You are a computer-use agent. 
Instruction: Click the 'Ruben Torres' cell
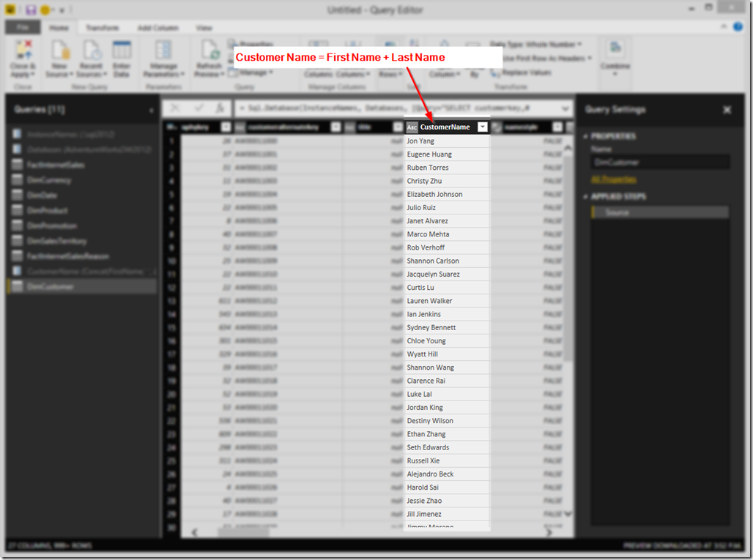(x=447, y=168)
